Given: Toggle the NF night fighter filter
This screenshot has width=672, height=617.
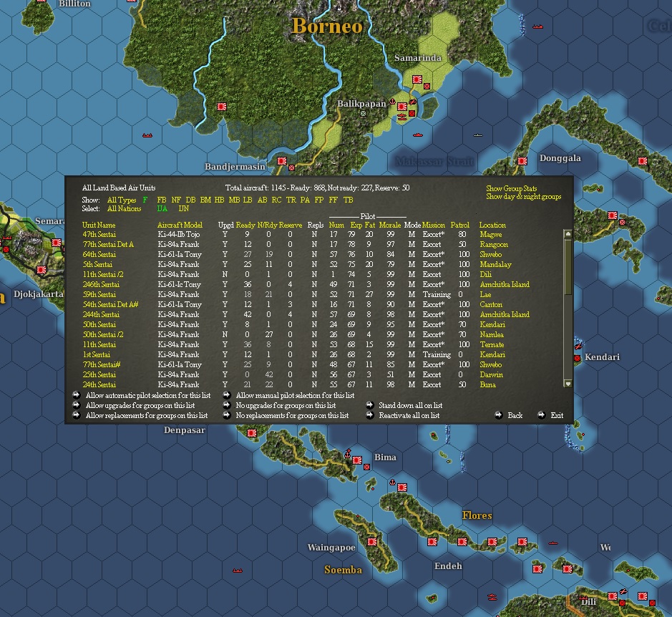Looking at the screenshot, I should (176, 200).
